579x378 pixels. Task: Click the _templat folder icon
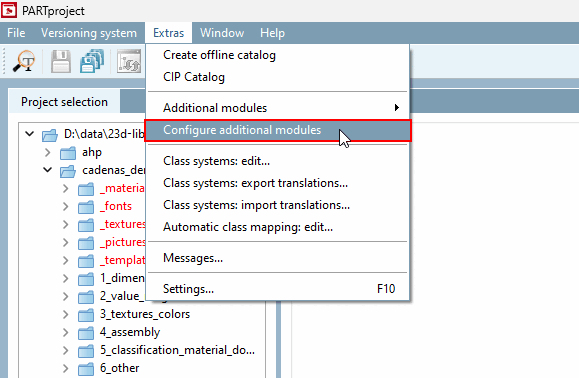pos(86,261)
